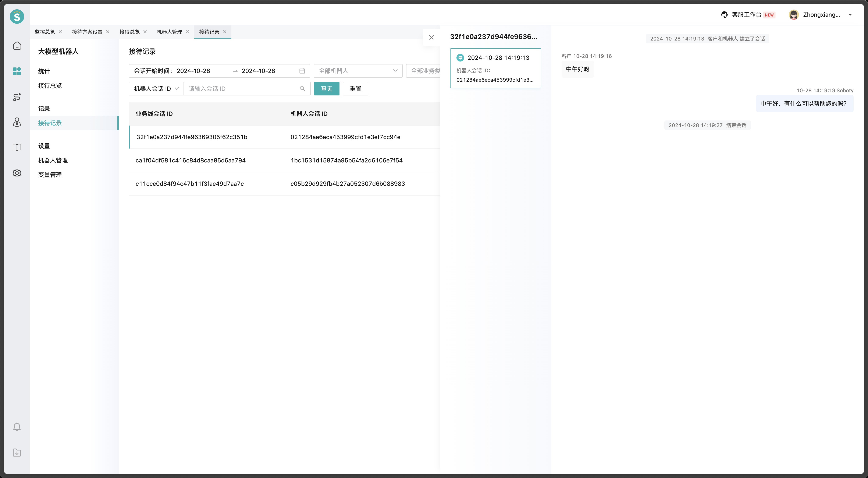Click the bot reply 中午好，有什么可以帮助您的吗?
This screenshot has width=868, height=478.
[805, 103]
